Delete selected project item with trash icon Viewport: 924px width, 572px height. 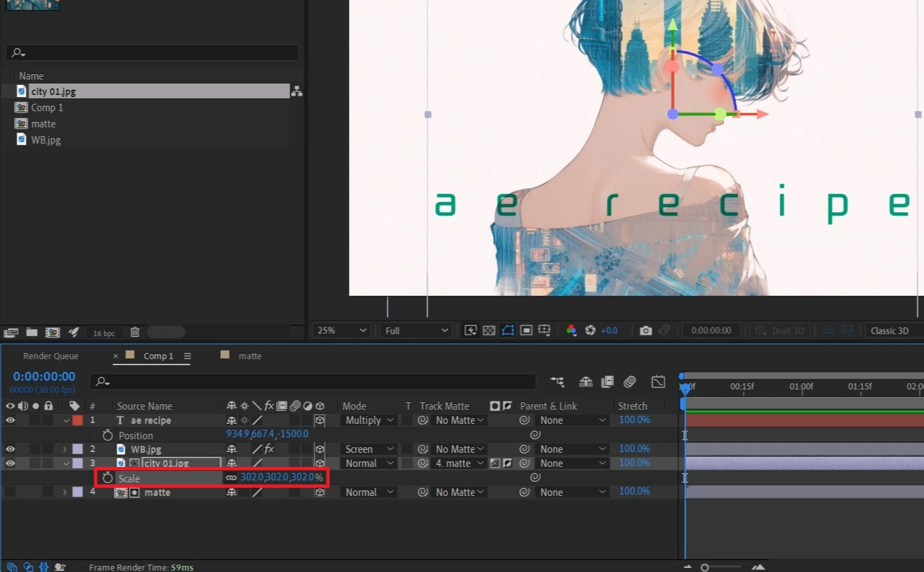(135, 332)
